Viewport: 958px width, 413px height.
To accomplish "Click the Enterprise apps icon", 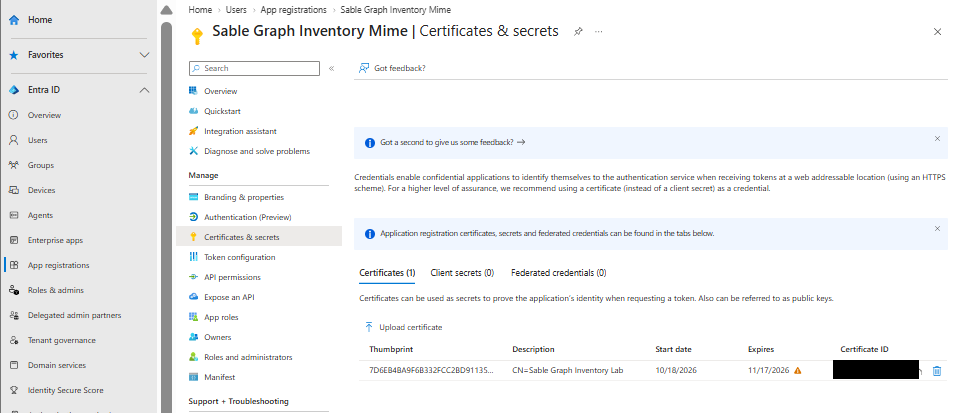I will coord(13,240).
